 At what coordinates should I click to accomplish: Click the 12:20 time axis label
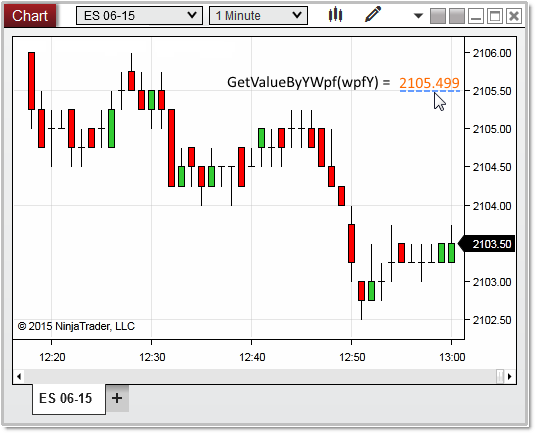[x=52, y=357]
